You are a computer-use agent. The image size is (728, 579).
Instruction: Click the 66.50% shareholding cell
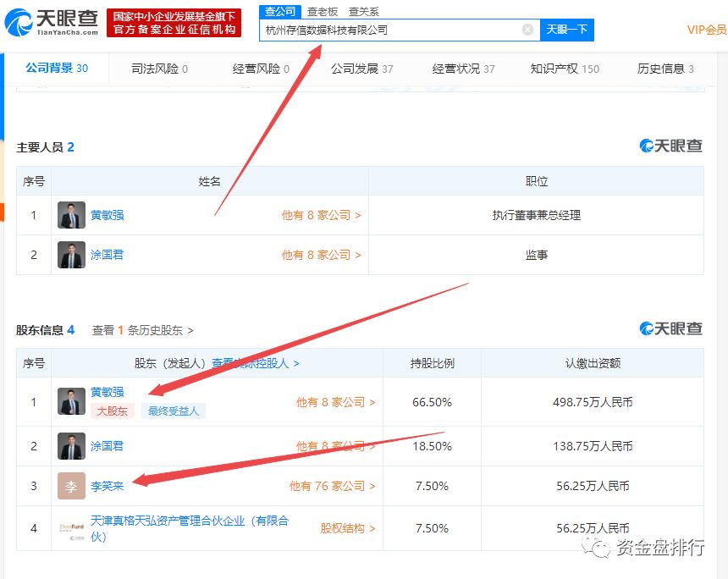click(432, 402)
